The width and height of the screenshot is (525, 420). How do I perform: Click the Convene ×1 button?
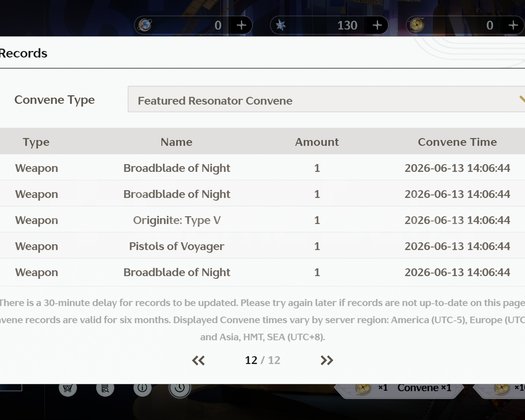[400, 389]
